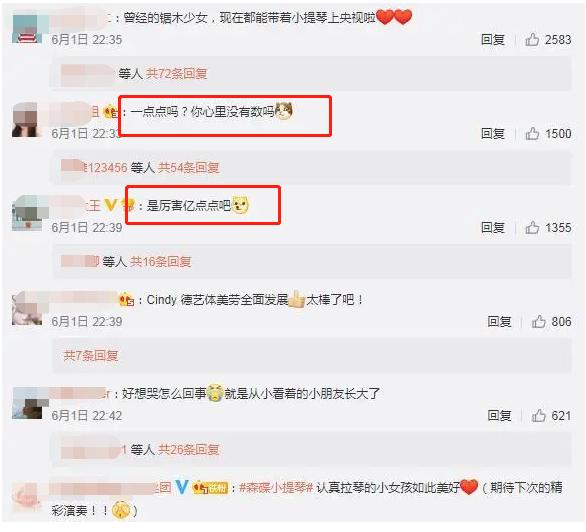Image resolution: width=586 pixels, height=532 pixels.
Task: Expand 共16条回复 replies
Action: coord(160,262)
